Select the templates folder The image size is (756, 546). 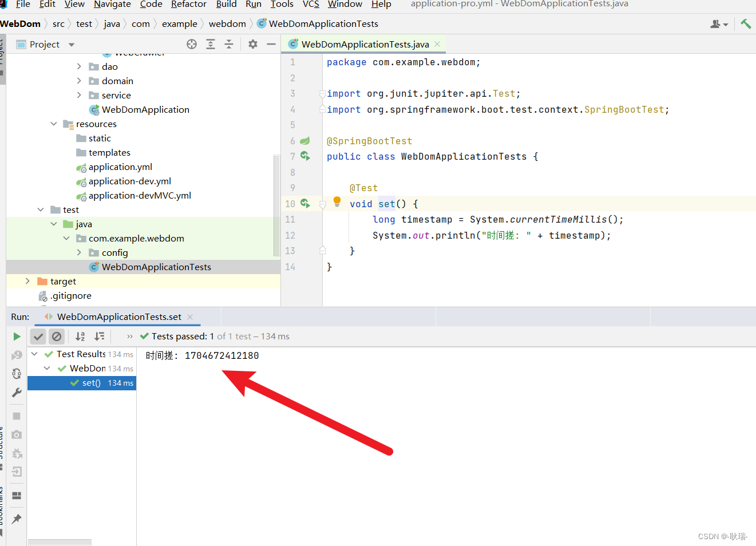109,152
